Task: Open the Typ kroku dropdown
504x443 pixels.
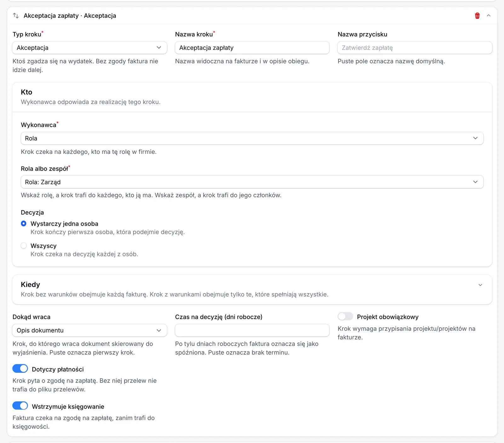Action: pos(89,48)
